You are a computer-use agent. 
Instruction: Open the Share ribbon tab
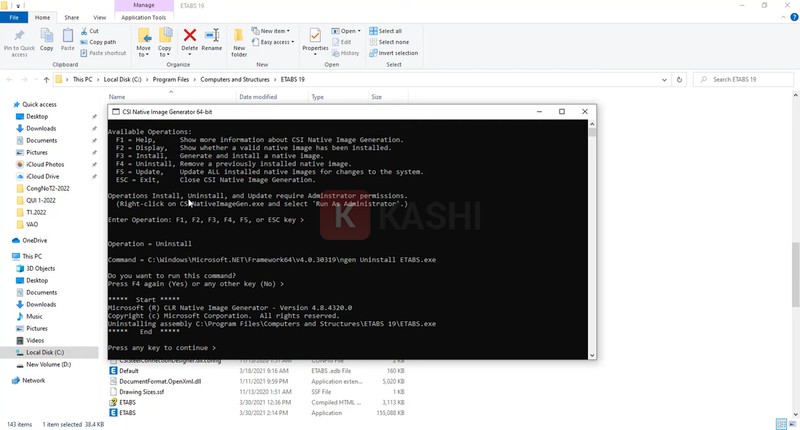point(72,17)
